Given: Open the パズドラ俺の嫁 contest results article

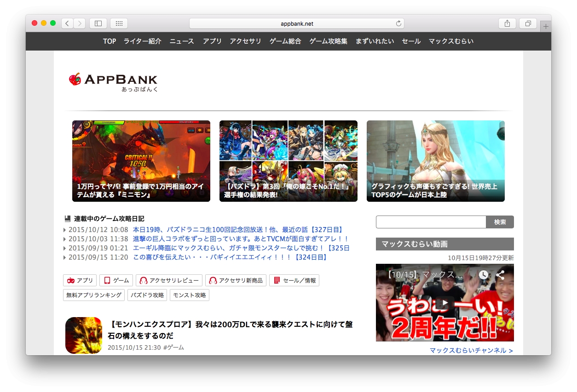Looking at the screenshot, I should click(288, 161).
